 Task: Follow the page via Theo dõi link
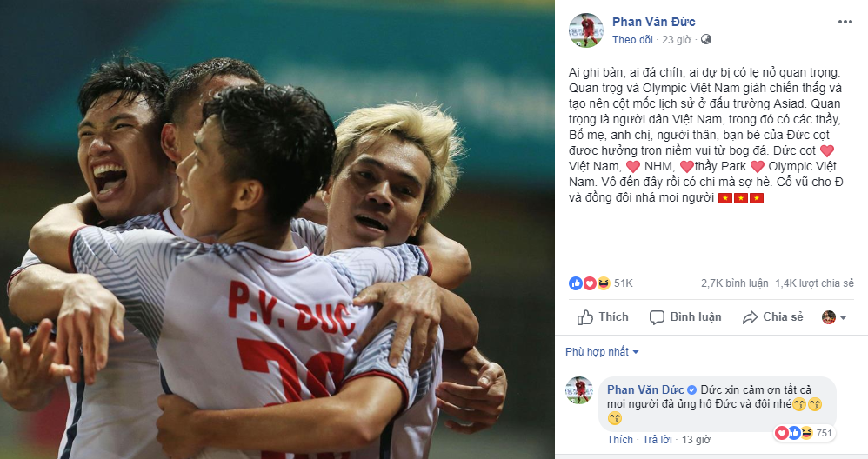(x=632, y=40)
